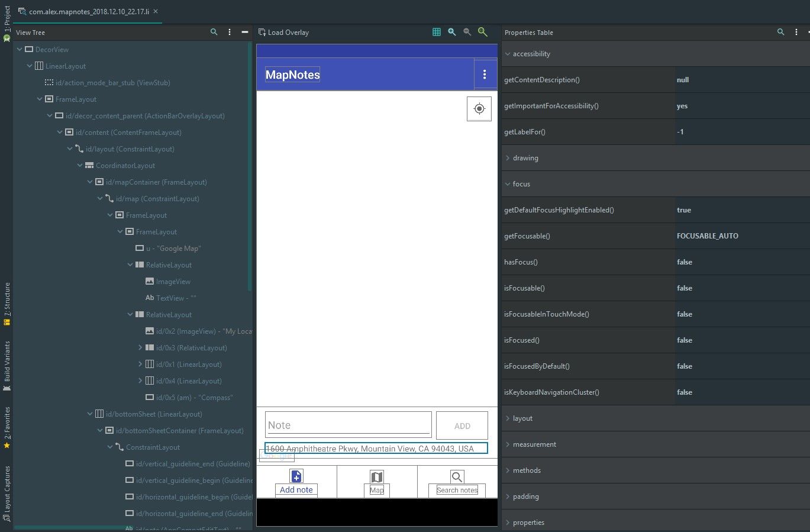Zoom out of the layout preview
Viewport: 810px width, 532px height.
467,32
